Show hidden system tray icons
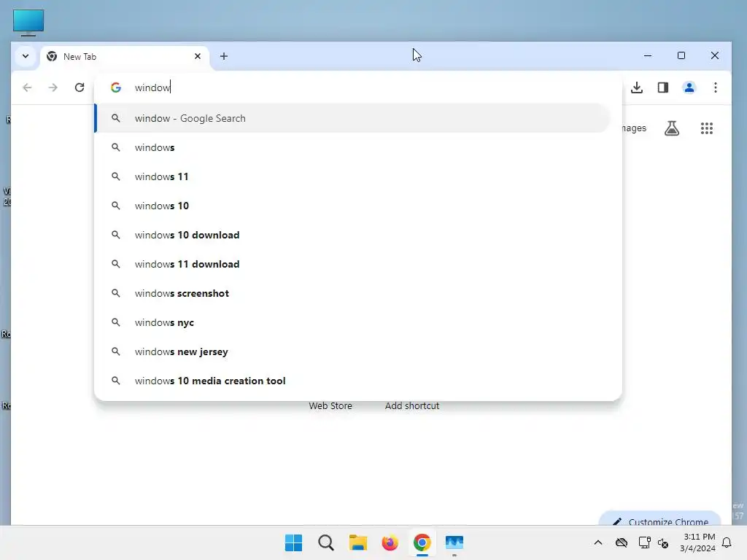The width and height of the screenshot is (747, 560). (598, 542)
